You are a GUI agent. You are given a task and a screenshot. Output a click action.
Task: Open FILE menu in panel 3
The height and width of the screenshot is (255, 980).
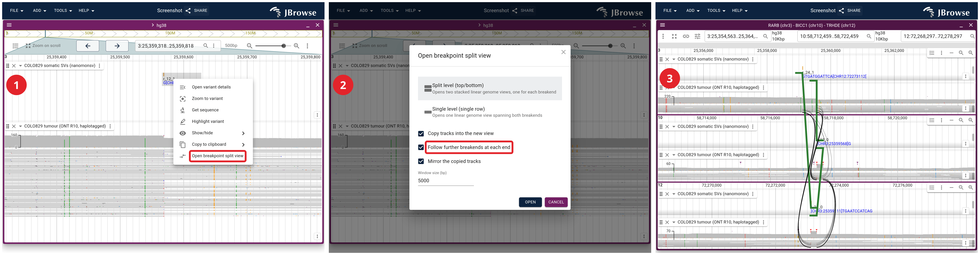click(x=670, y=11)
